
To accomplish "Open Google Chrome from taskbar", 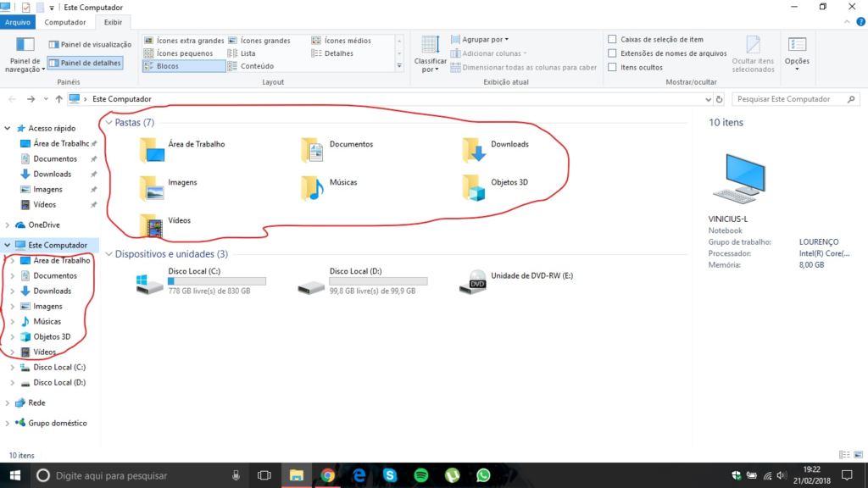I will tap(328, 475).
